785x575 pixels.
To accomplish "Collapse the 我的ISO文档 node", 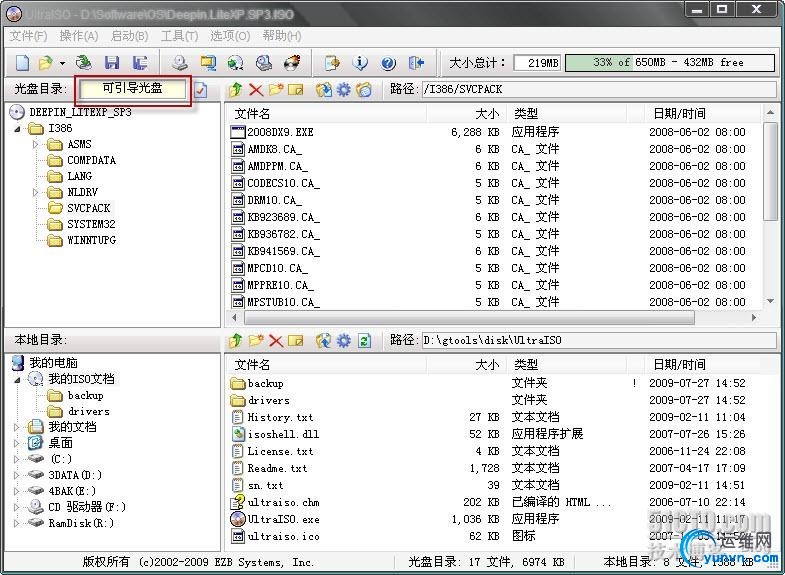I will (17, 380).
